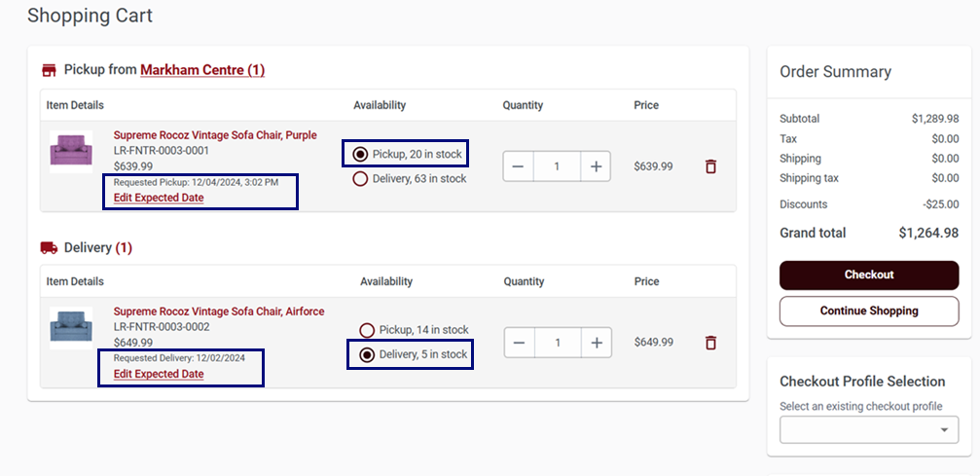Click the delivery truck icon
Screen dimensions: 980x476
(49, 247)
